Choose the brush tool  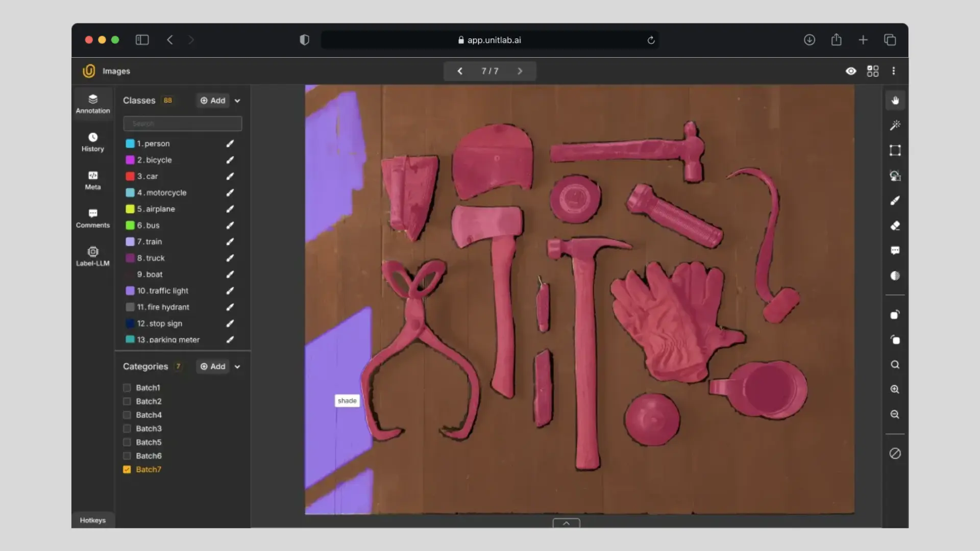coord(895,201)
